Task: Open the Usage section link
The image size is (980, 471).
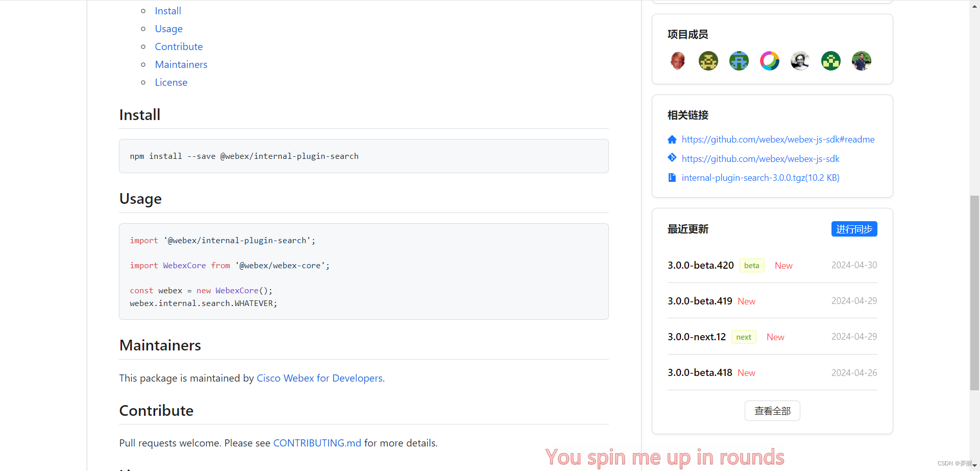Action: coord(168,29)
